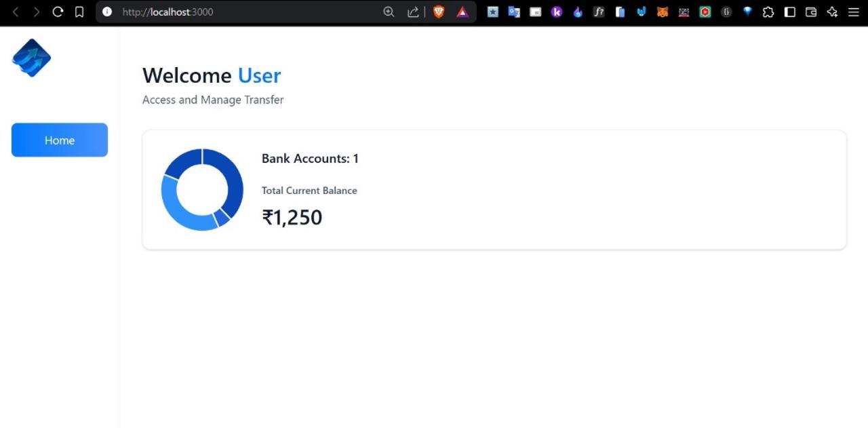Screen dimensions: 868x428
Task: Open the extensions puzzle piece menu
Action: 768,12
